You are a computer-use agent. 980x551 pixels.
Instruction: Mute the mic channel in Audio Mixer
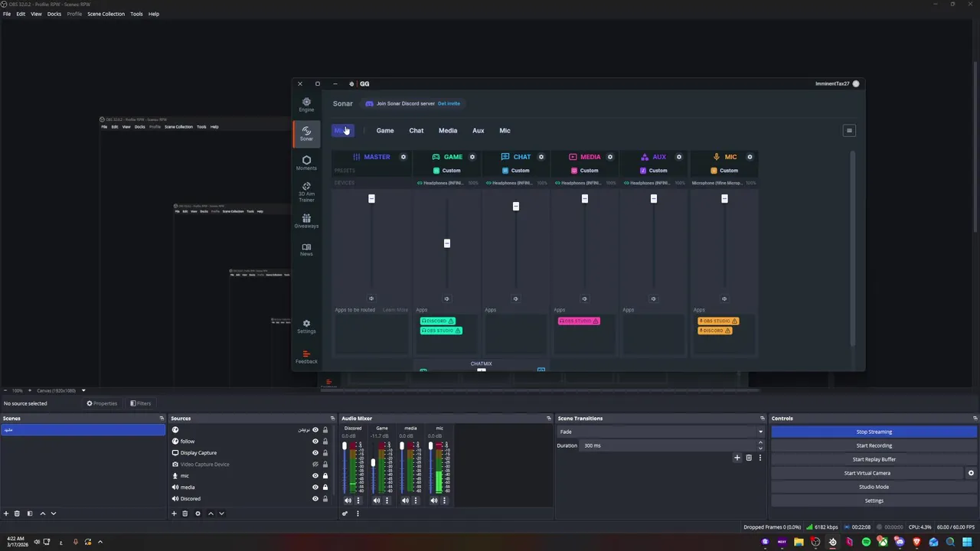(434, 500)
